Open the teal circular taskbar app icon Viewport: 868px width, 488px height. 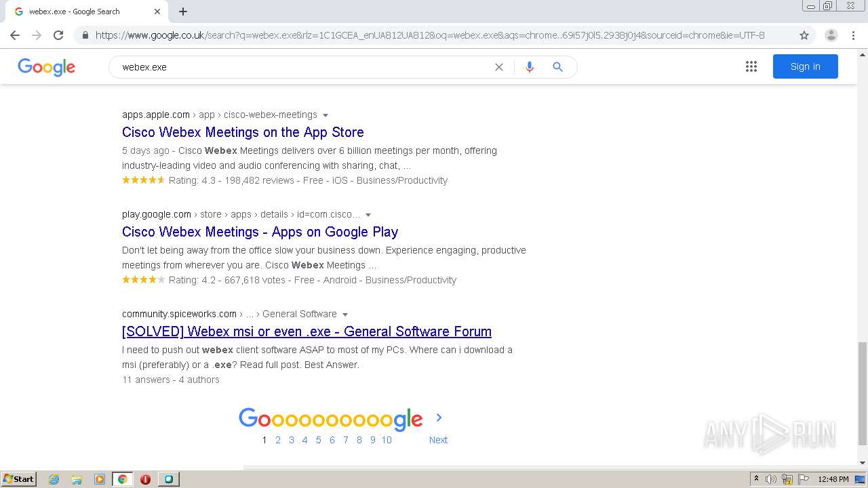(x=168, y=479)
